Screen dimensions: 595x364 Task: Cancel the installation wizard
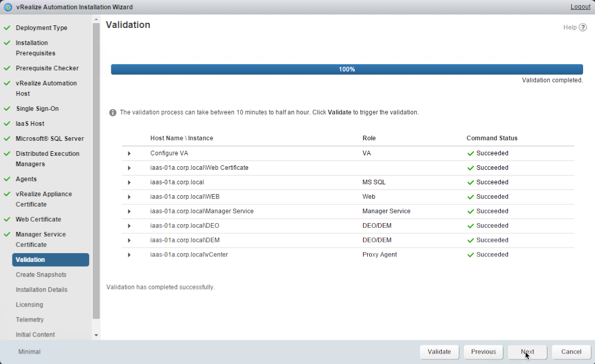571,352
